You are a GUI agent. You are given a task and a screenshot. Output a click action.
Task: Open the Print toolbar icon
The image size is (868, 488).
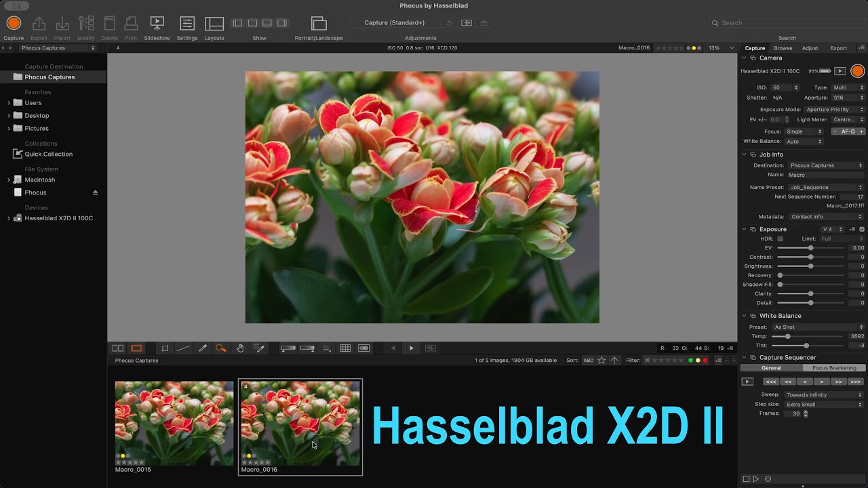tap(131, 23)
